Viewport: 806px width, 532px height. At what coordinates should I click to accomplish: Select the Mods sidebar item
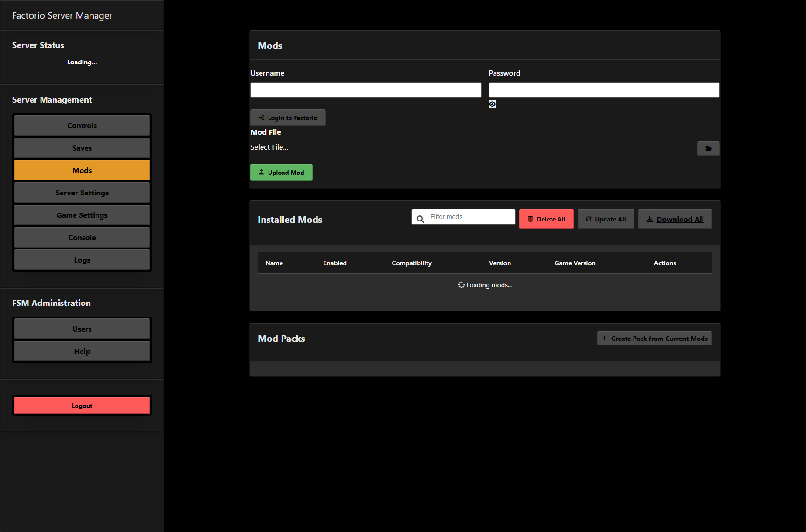tap(82, 170)
